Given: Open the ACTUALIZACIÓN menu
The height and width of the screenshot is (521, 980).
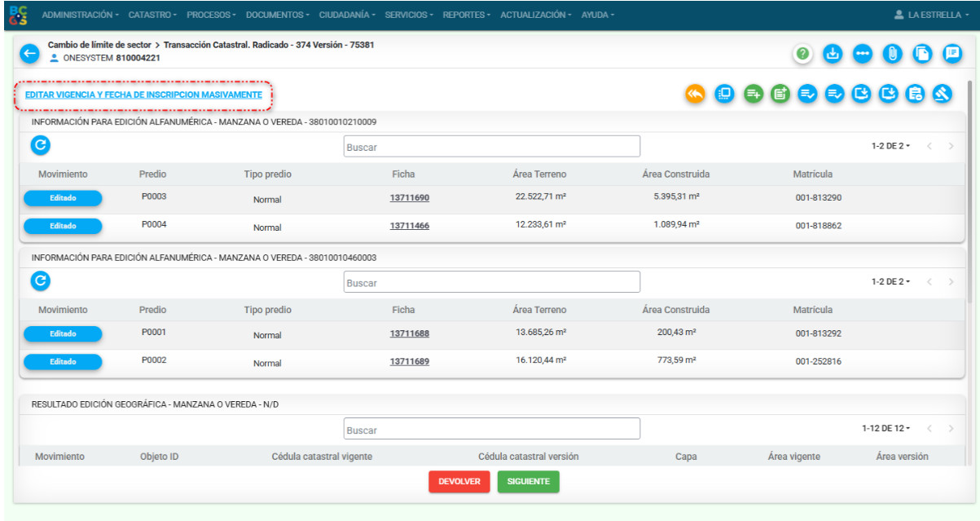Looking at the screenshot, I should coord(535,15).
